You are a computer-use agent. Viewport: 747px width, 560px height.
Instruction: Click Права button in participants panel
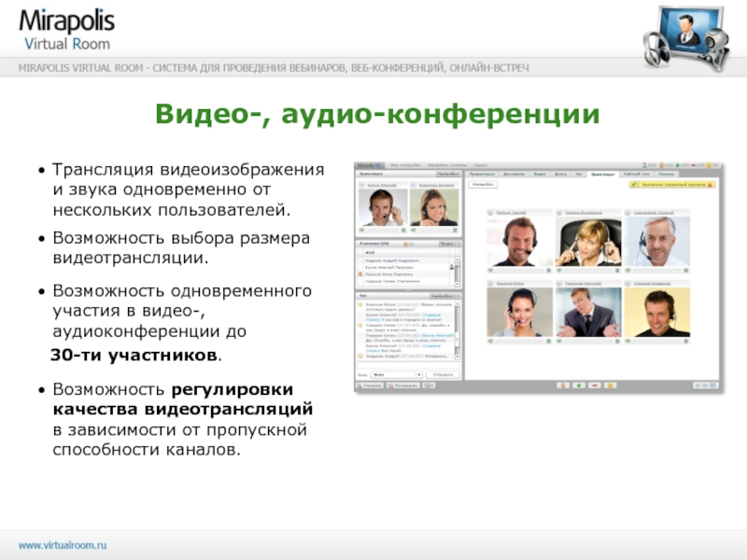[x=447, y=244]
